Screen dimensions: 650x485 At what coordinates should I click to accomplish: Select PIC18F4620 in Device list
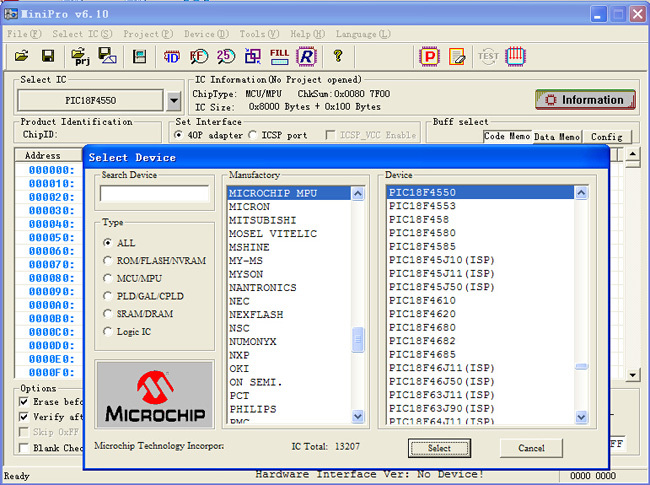click(x=481, y=314)
